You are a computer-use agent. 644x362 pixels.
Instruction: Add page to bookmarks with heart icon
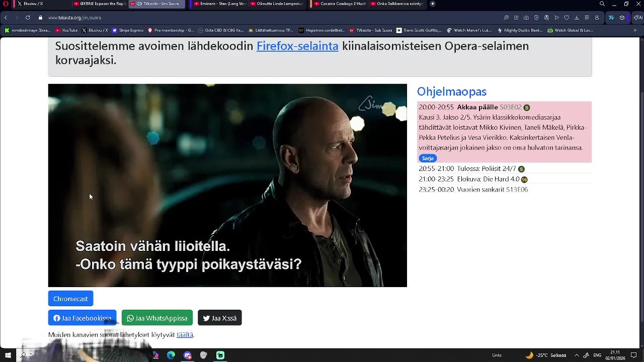coord(567,18)
